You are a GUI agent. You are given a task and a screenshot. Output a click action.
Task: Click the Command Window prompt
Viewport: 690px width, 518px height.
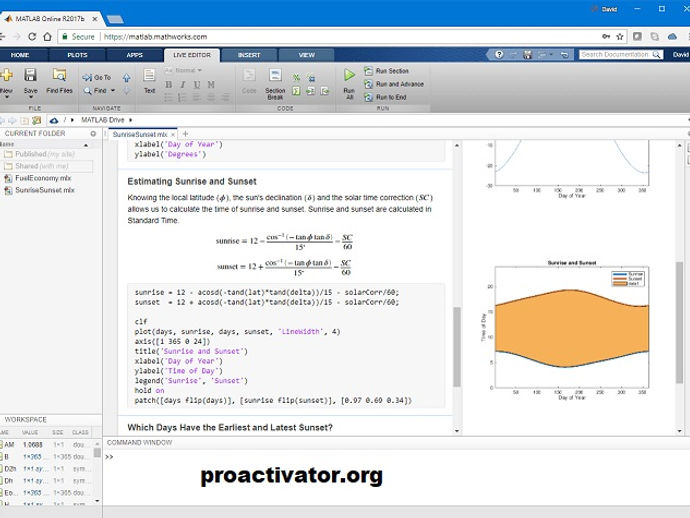click(110, 457)
